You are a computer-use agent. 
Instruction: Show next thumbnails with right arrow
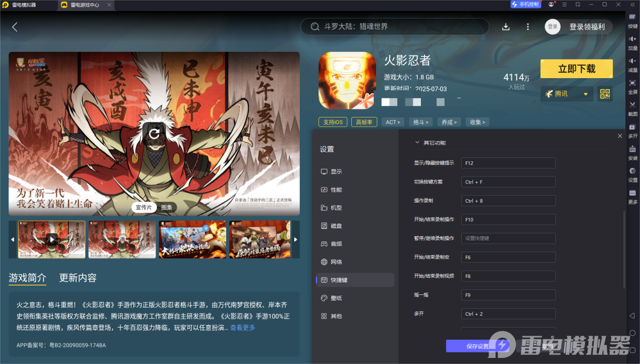tap(296, 239)
